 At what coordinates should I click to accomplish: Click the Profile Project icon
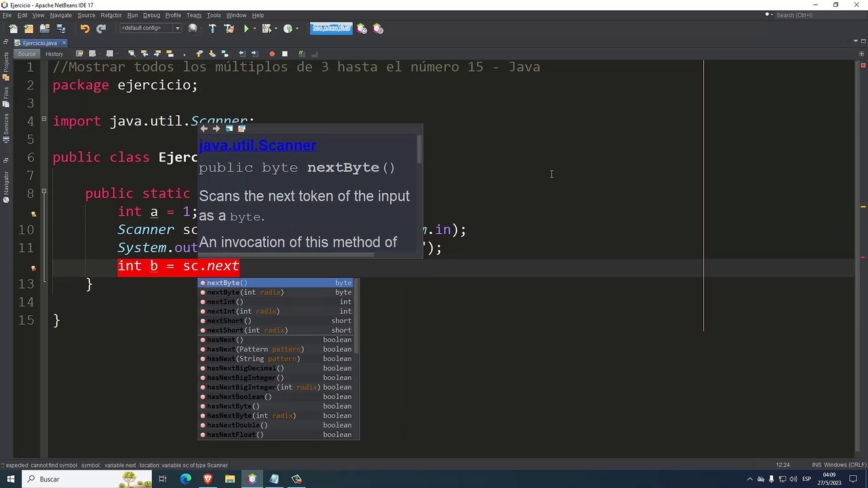click(288, 28)
